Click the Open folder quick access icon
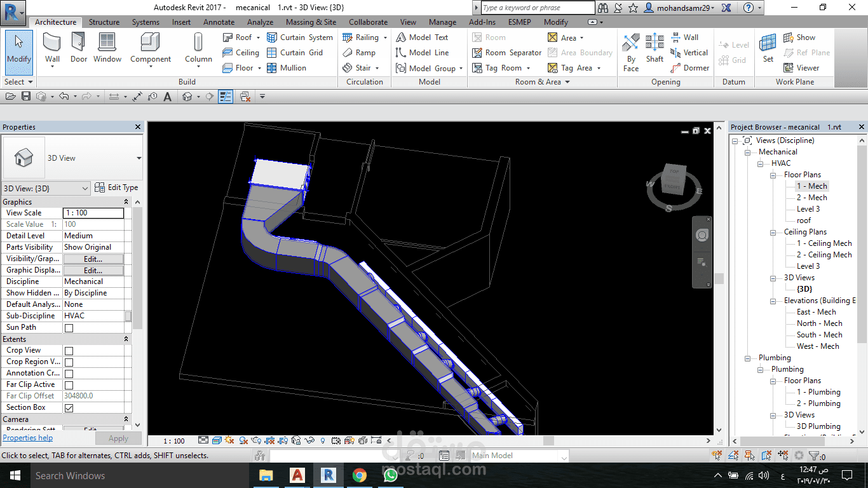 [10, 97]
